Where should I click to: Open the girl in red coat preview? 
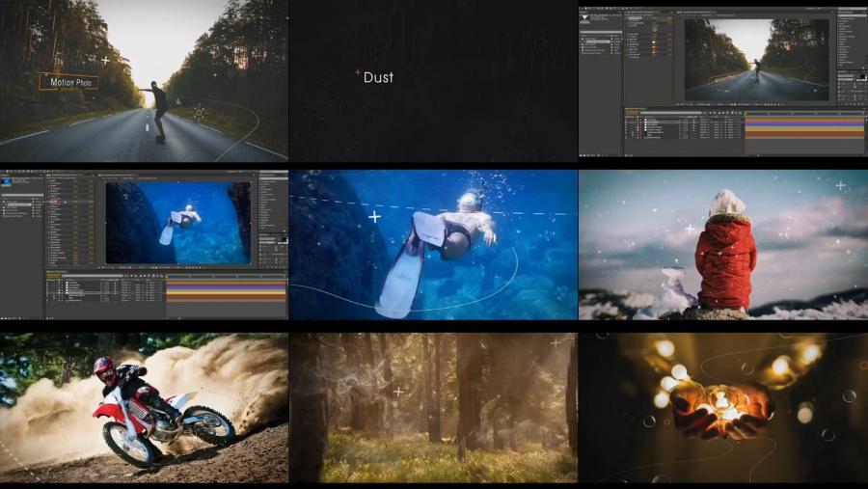(721, 246)
